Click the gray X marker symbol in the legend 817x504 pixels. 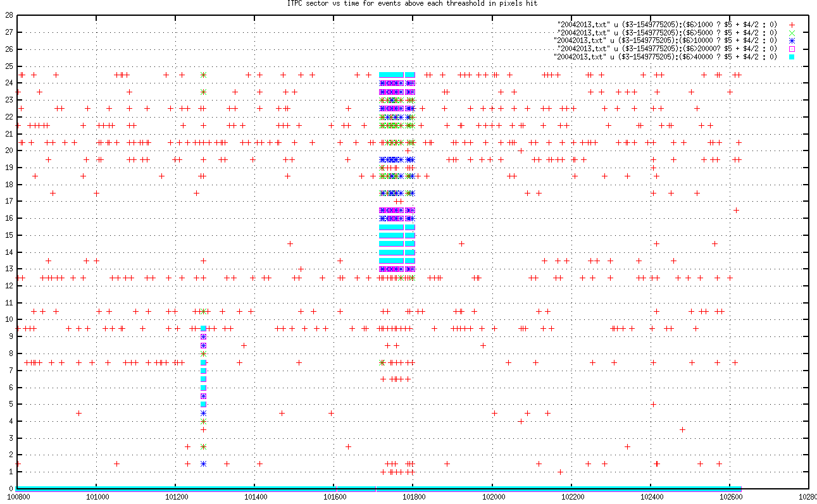point(791,32)
